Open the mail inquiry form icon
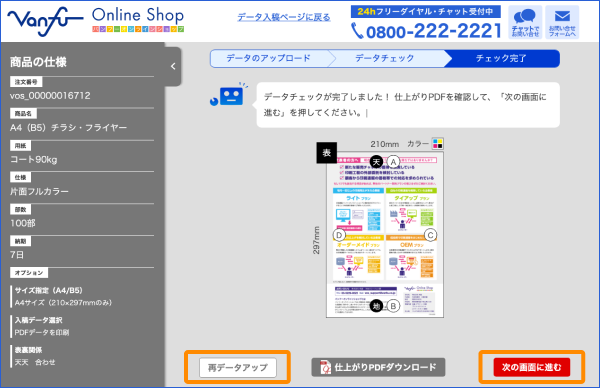 click(x=562, y=22)
